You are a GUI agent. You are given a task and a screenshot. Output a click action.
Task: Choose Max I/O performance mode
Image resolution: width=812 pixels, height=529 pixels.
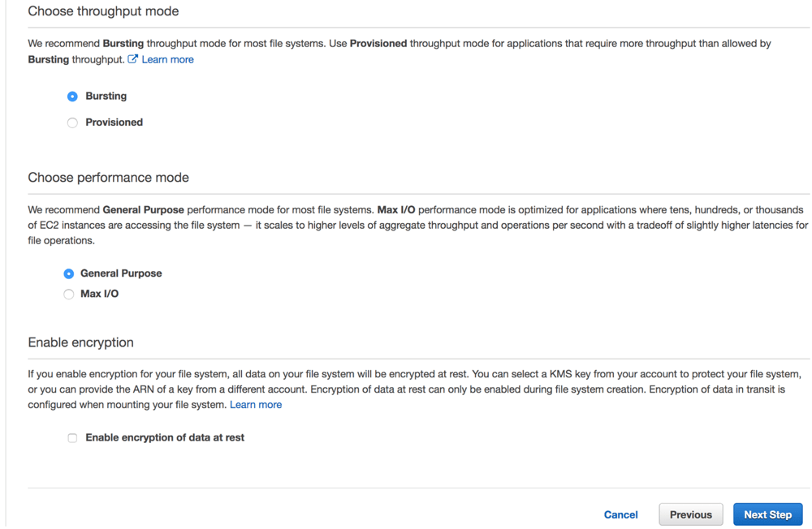point(69,294)
